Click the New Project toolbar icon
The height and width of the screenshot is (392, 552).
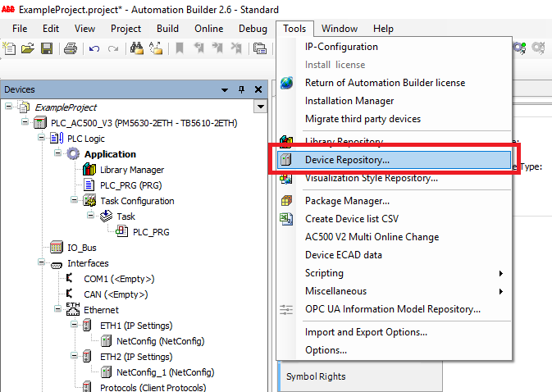pyautogui.click(x=10, y=48)
